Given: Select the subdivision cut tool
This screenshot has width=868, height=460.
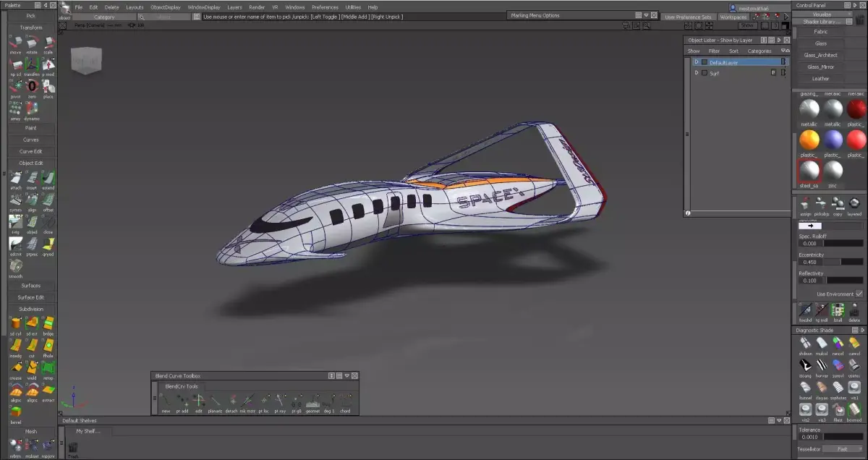Looking at the screenshot, I should 32,347.
